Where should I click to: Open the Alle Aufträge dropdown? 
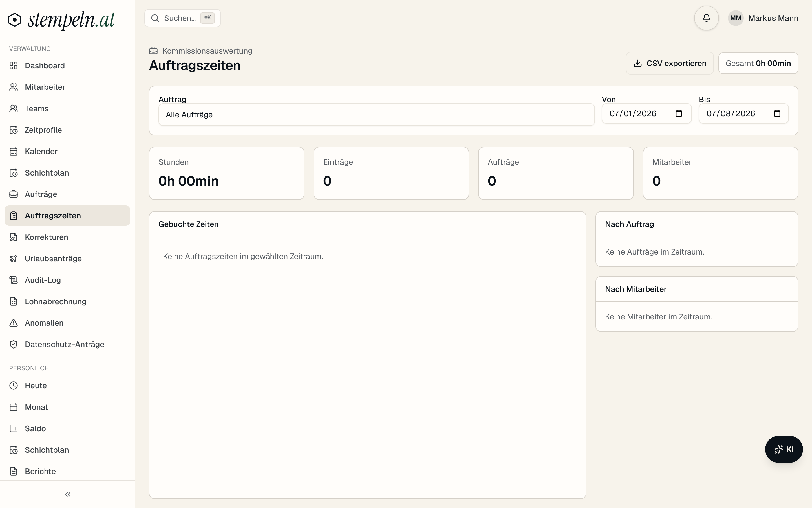(x=376, y=115)
